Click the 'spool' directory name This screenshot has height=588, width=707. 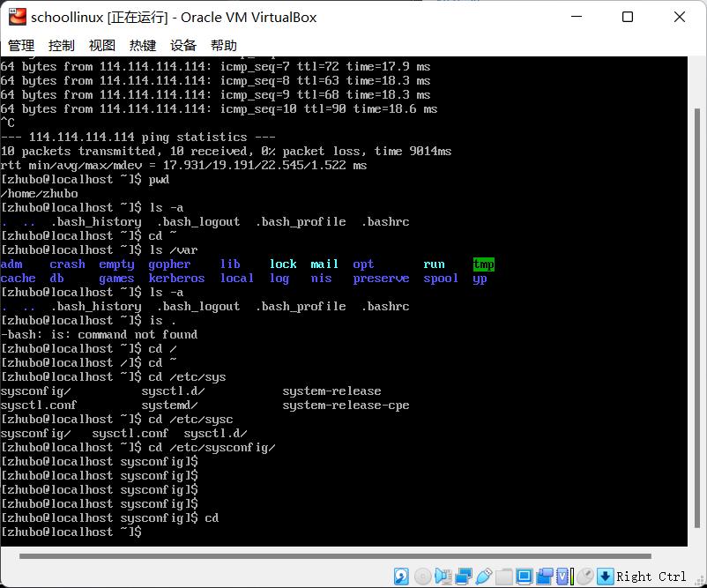click(441, 279)
